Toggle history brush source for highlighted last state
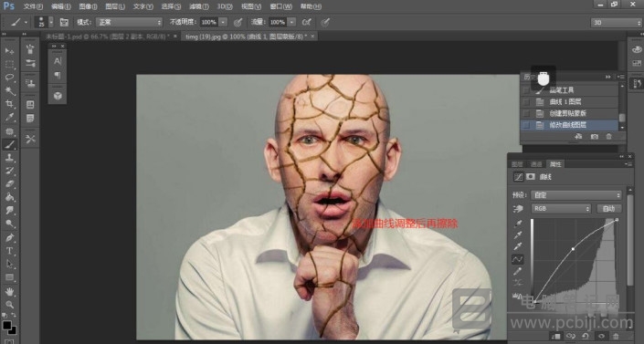The height and width of the screenshot is (344, 644). (526, 125)
